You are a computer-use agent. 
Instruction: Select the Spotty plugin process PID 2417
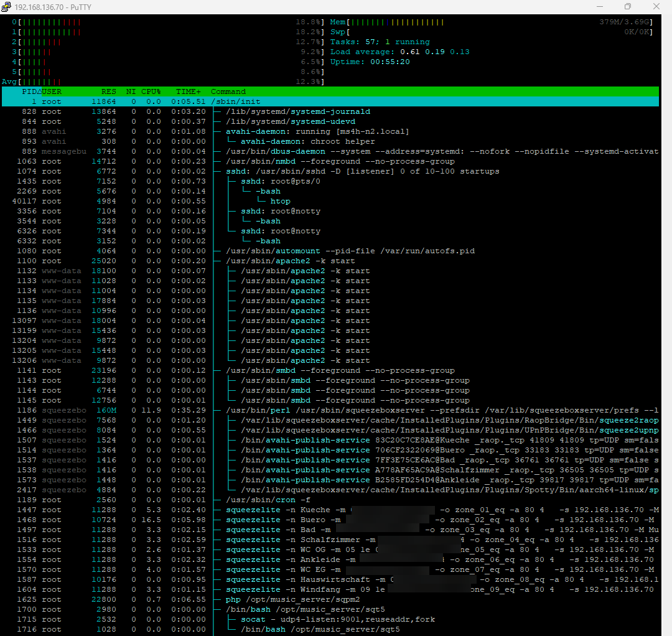tap(330, 490)
